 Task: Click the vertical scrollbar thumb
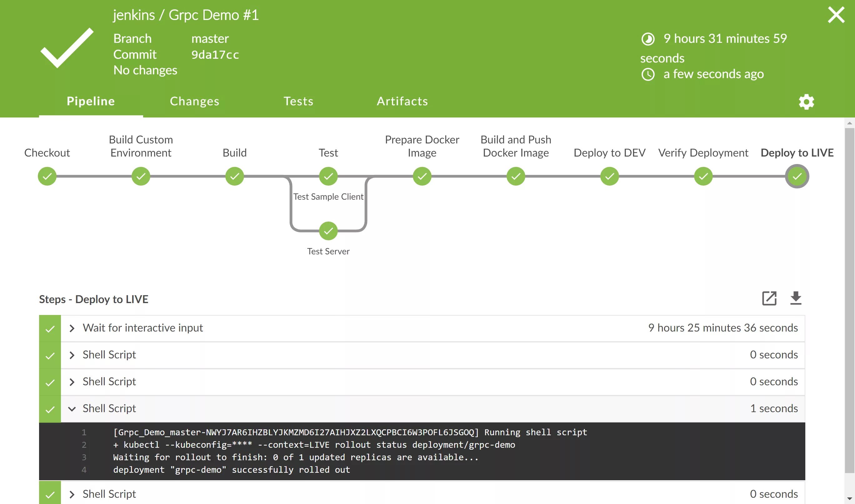850,300
